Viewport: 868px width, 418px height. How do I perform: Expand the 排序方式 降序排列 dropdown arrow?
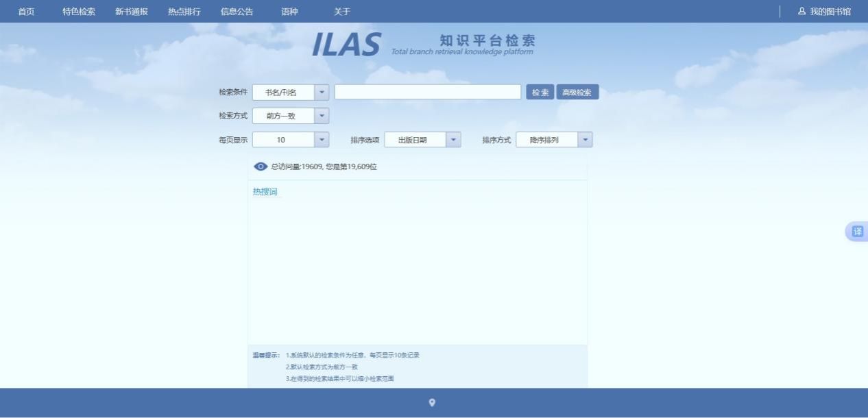point(585,140)
